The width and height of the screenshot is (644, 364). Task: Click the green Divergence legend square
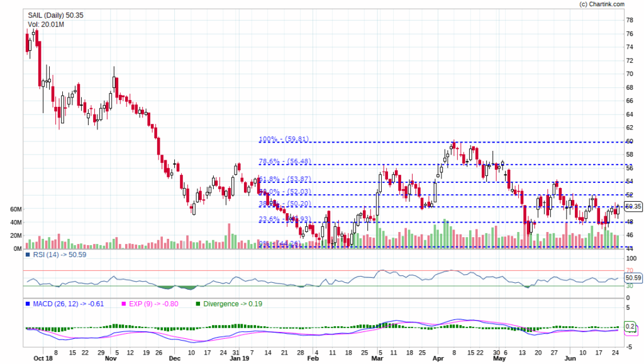coord(198,304)
